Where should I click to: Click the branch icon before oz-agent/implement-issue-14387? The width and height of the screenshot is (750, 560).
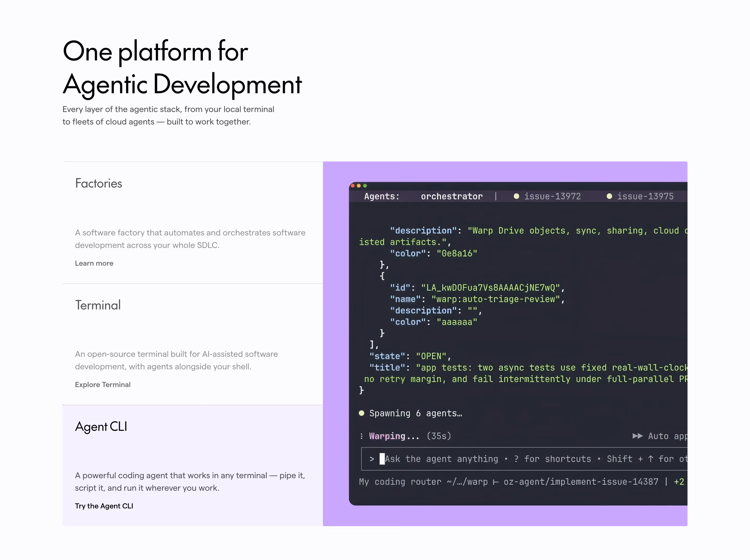[496, 482]
